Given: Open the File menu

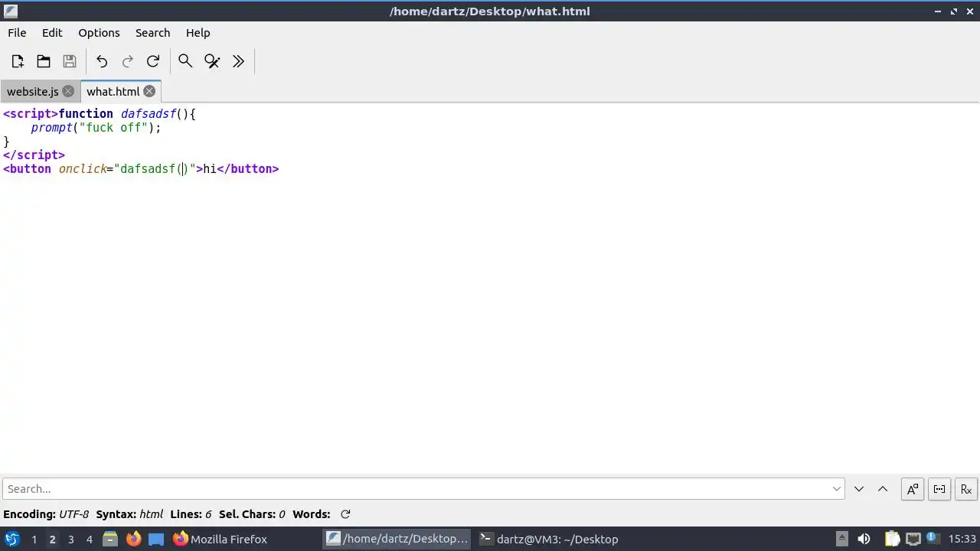Looking at the screenshot, I should click(17, 33).
